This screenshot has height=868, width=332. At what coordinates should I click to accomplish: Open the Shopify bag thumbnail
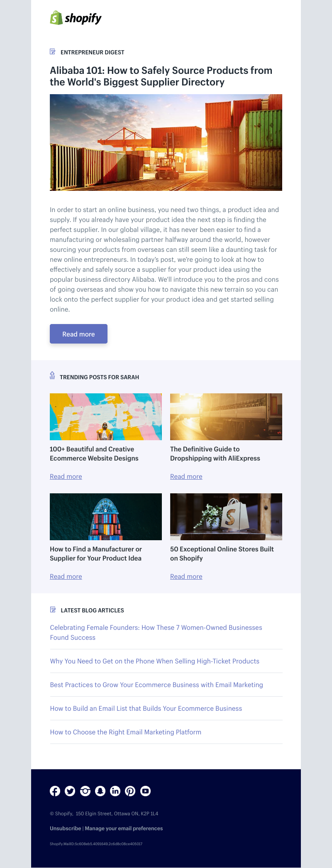click(x=226, y=517)
